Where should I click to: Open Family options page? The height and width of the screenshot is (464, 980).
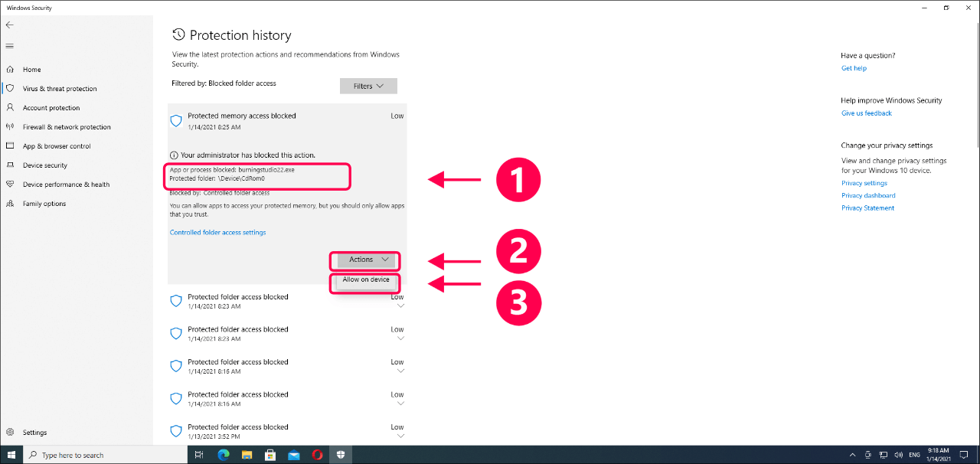pos(44,204)
